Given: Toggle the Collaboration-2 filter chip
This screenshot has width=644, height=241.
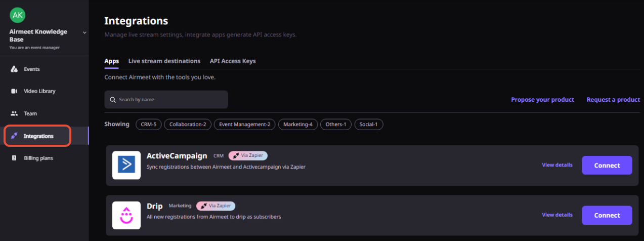Looking at the screenshot, I should [x=188, y=124].
